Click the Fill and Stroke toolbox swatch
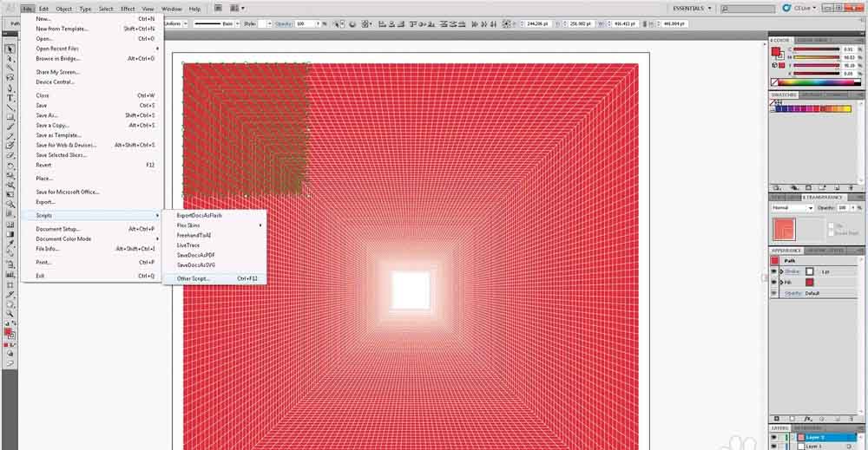The image size is (868, 450). pos(10,333)
